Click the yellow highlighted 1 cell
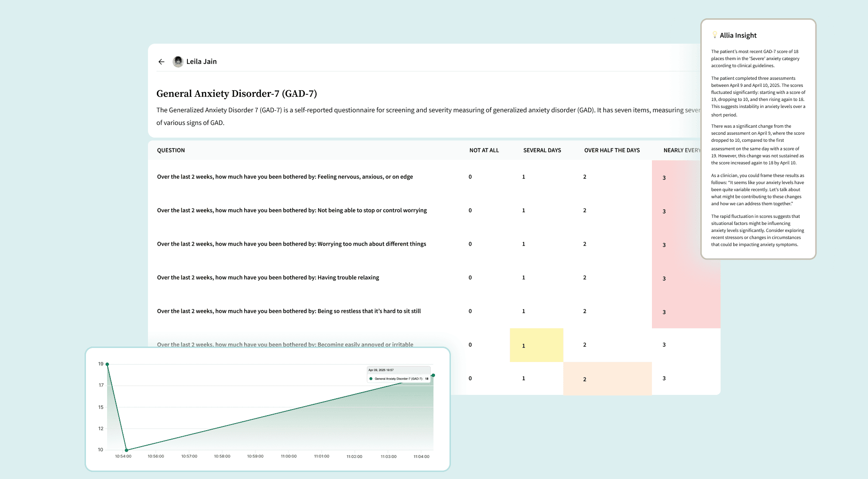Screen dimensions: 868x479 click(536, 345)
